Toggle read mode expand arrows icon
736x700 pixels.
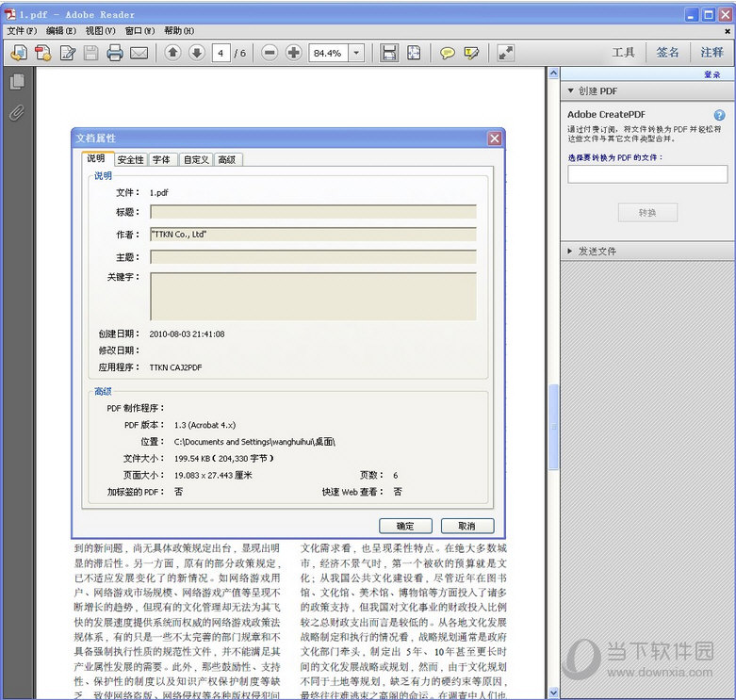(x=505, y=53)
